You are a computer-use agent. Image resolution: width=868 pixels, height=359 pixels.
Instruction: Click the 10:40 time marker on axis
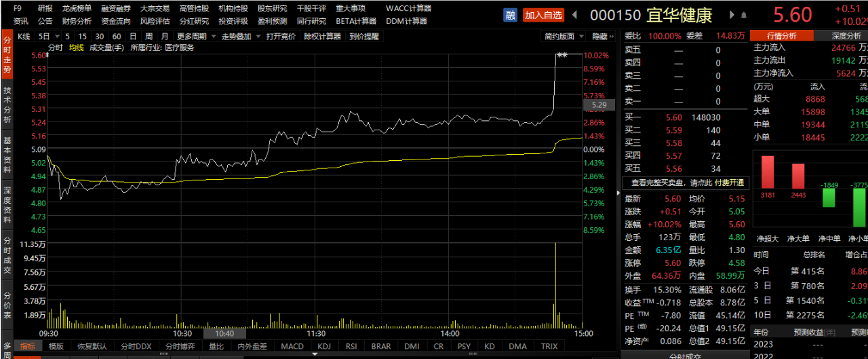pyautogui.click(x=224, y=333)
